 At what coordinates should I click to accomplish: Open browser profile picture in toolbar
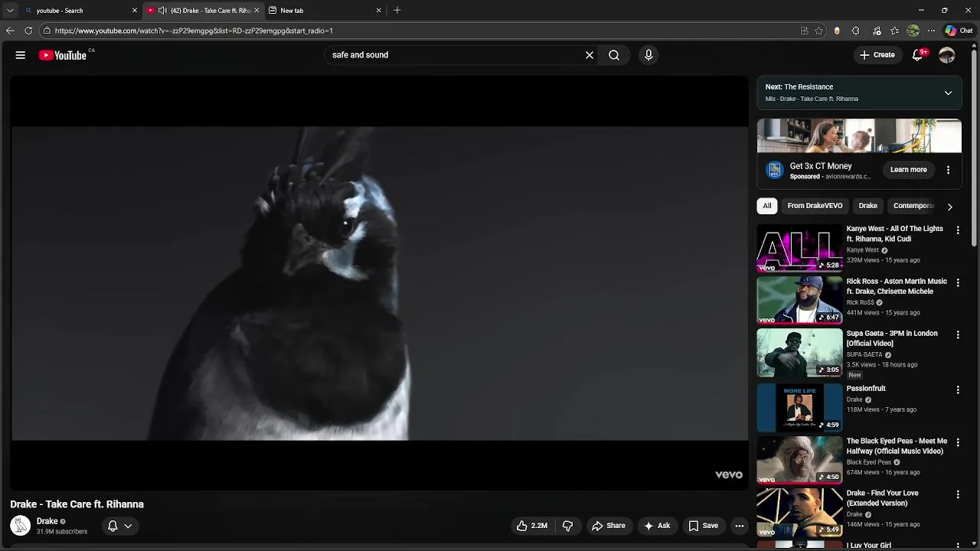913,31
